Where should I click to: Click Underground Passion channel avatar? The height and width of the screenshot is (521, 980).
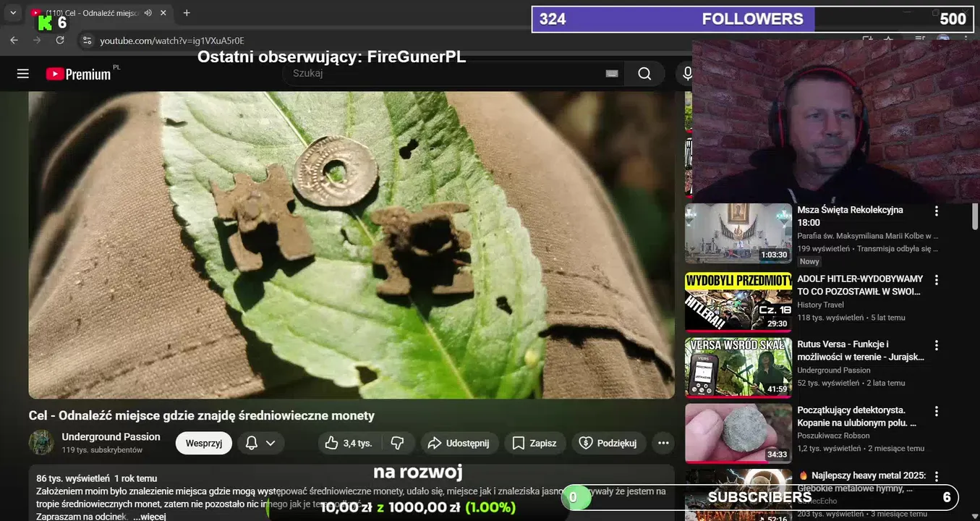tap(41, 442)
